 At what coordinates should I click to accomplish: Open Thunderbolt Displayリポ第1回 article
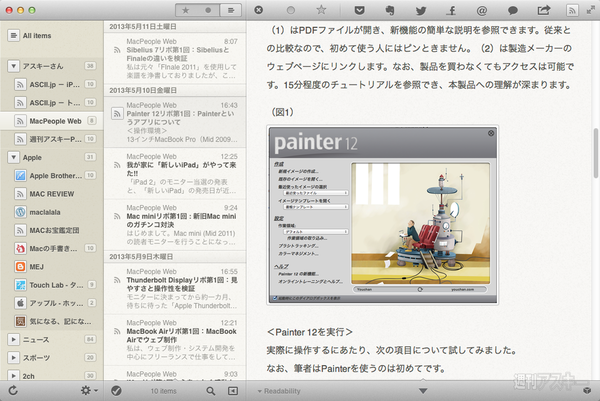pyautogui.click(x=175, y=289)
